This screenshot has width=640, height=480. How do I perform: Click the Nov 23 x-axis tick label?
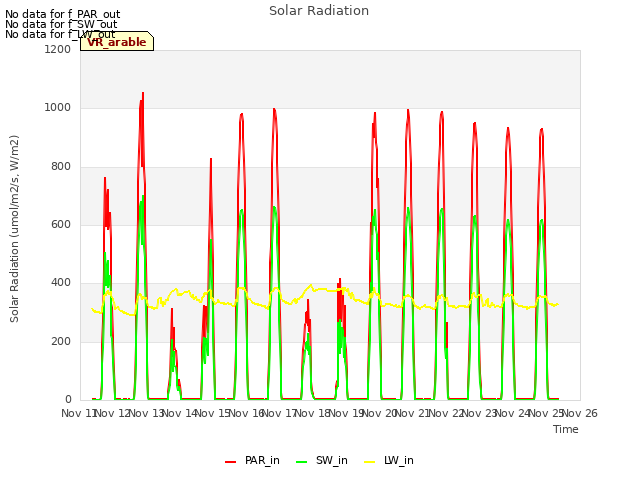click(480, 413)
